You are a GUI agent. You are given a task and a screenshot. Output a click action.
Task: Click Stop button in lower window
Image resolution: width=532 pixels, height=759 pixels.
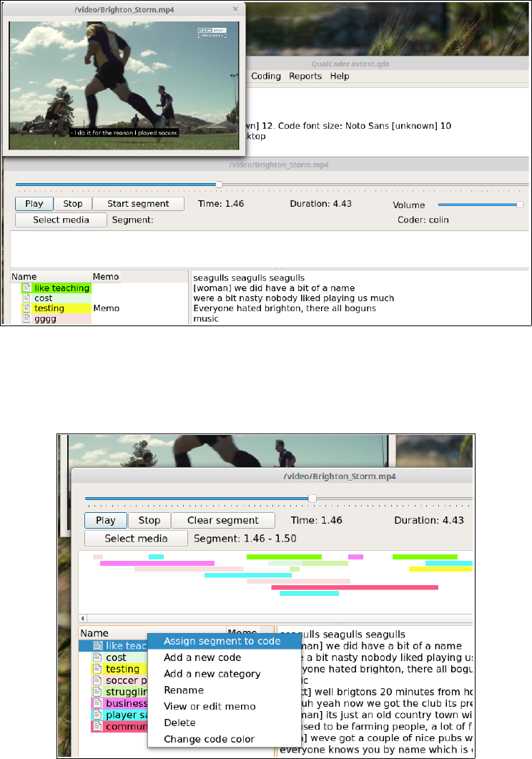[149, 520]
